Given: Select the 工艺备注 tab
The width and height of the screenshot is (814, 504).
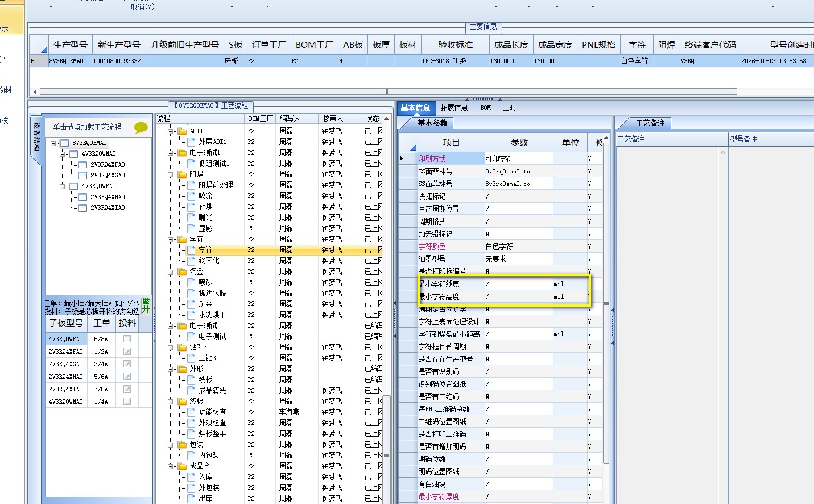Looking at the screenshot, I should pyautogui.click(x=650, y=123).
